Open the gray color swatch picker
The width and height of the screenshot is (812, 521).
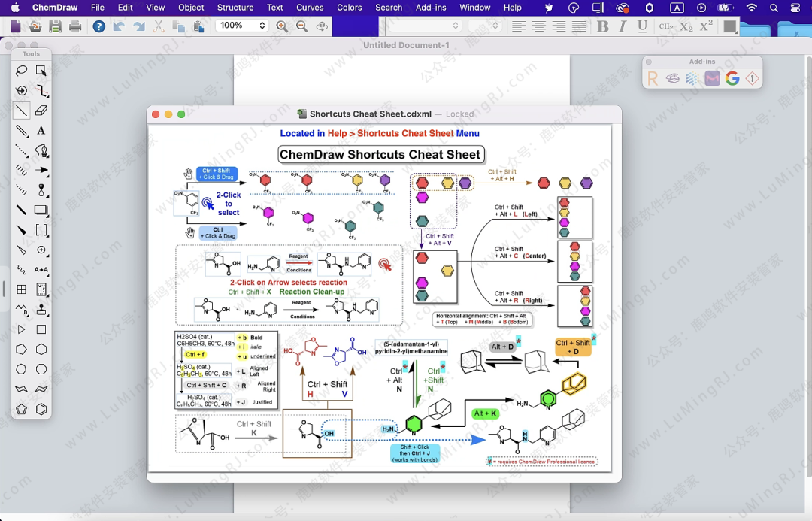coord(729,26)
